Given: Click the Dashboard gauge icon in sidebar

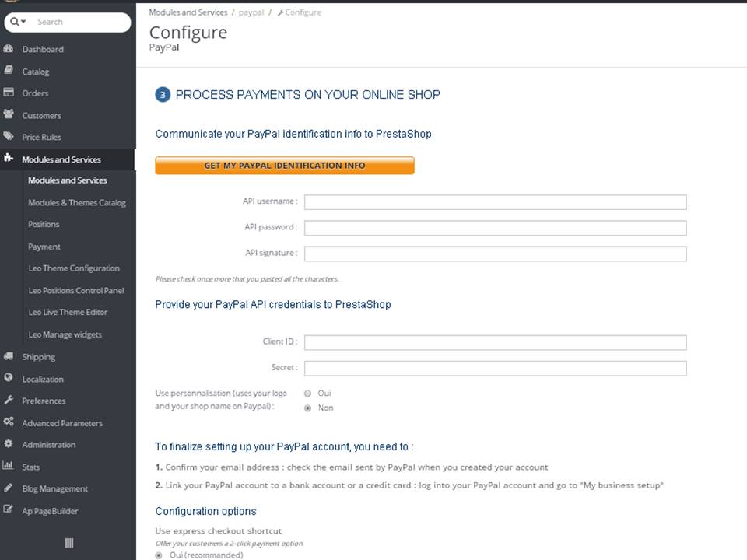Looking at the screenshot, I should pos(9,49).
